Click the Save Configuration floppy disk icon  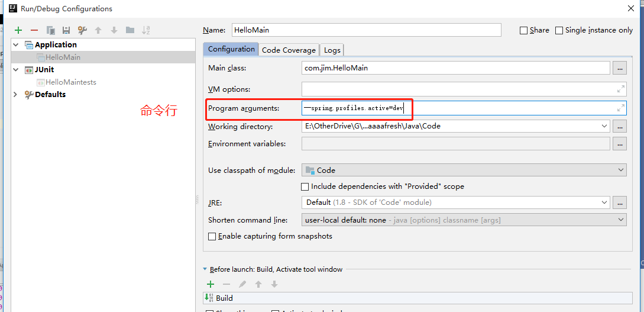pos(66,30)
